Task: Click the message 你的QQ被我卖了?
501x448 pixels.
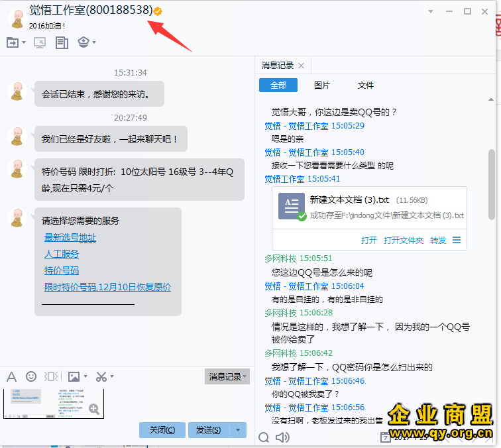Action: pos(305,394)
